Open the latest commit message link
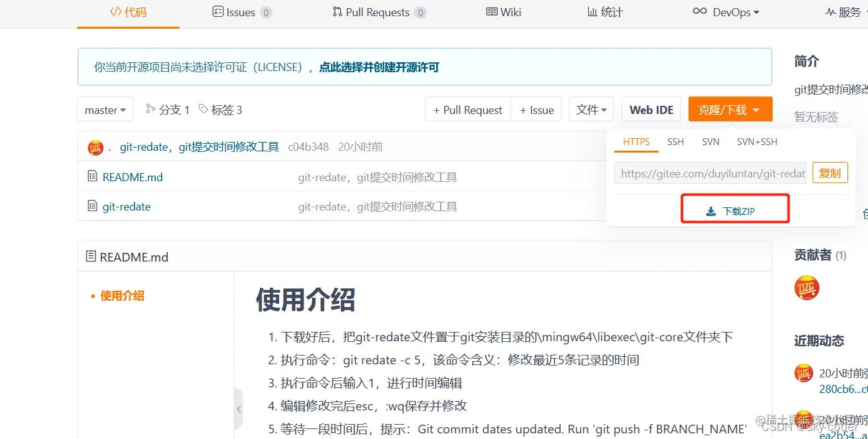 (199, 147)
